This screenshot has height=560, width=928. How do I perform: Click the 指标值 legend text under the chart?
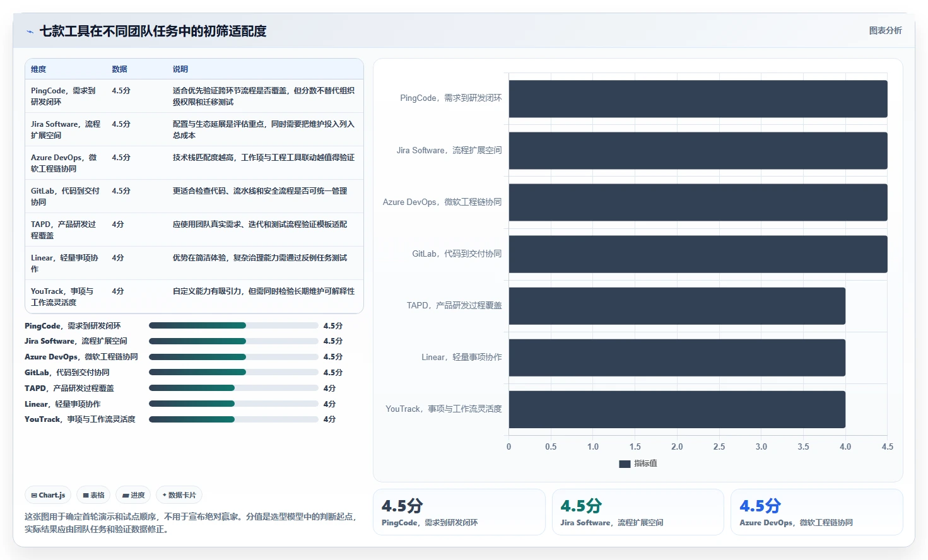pos(645,464)
